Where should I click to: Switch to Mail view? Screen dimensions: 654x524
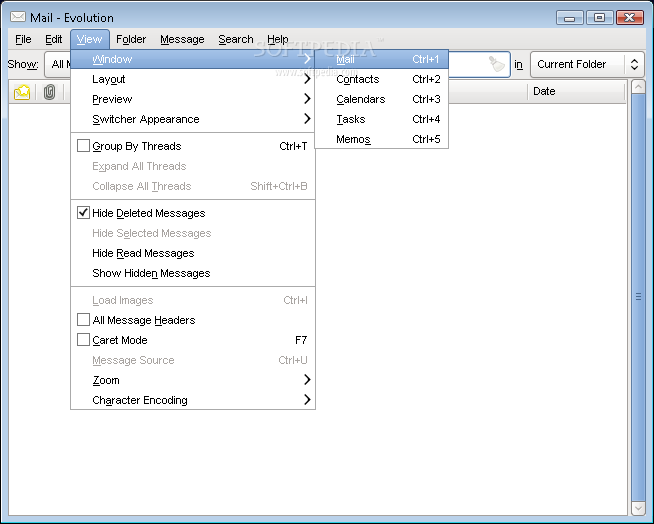[x=382, y=59]
